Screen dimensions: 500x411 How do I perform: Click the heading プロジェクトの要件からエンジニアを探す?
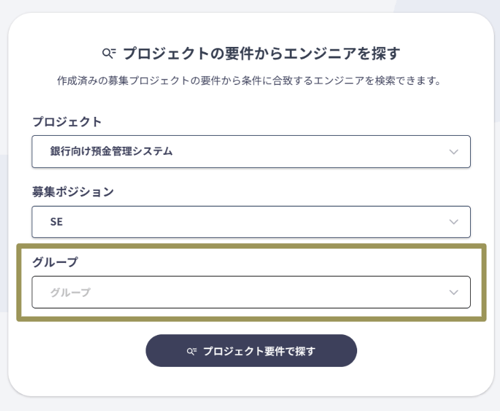(262, 53)
